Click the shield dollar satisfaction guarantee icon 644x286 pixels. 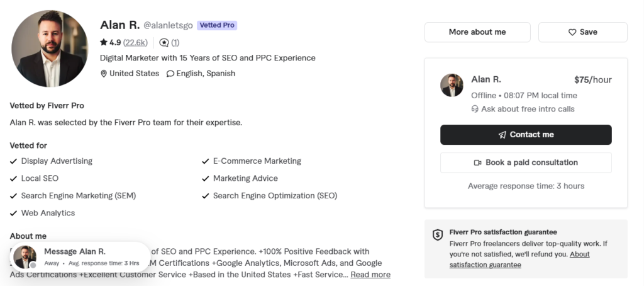point(438,235)
